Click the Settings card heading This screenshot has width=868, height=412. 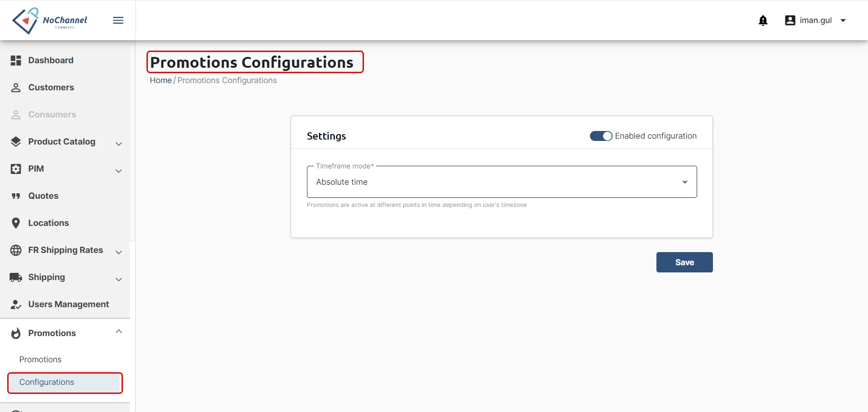tap(326, 136)
